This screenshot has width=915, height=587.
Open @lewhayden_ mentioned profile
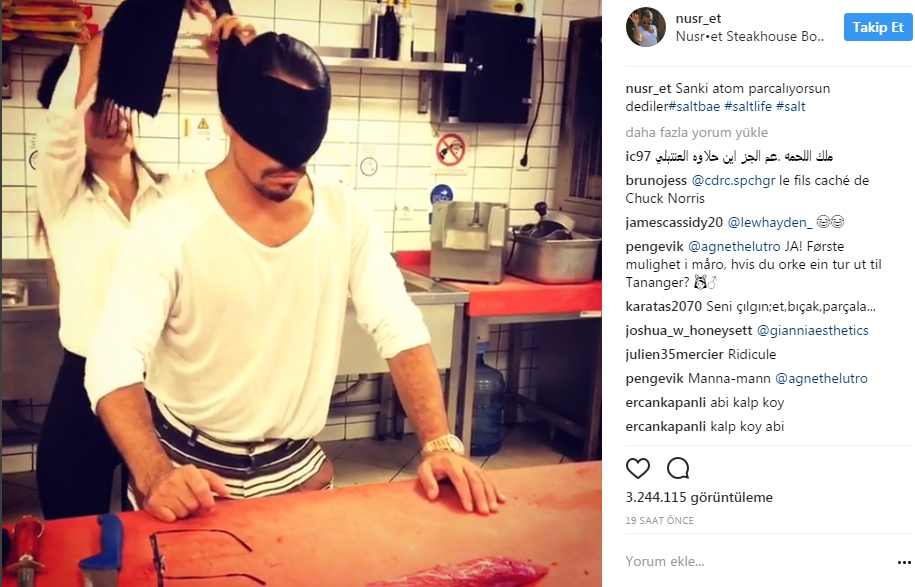click(770, 222)
